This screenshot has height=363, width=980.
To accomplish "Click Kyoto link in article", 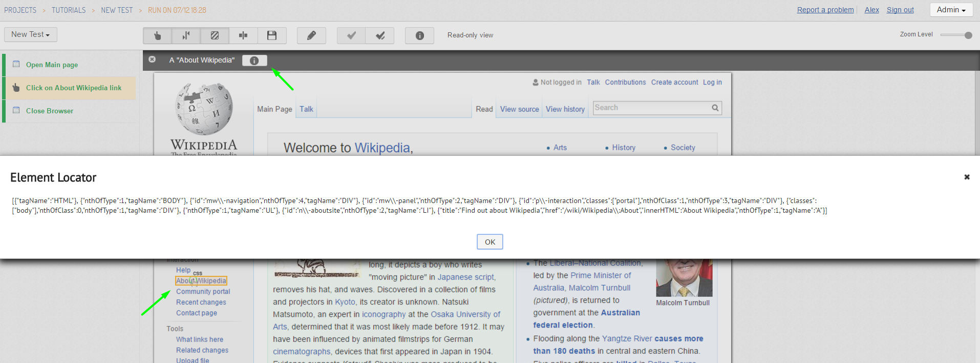I will [345, 302].
